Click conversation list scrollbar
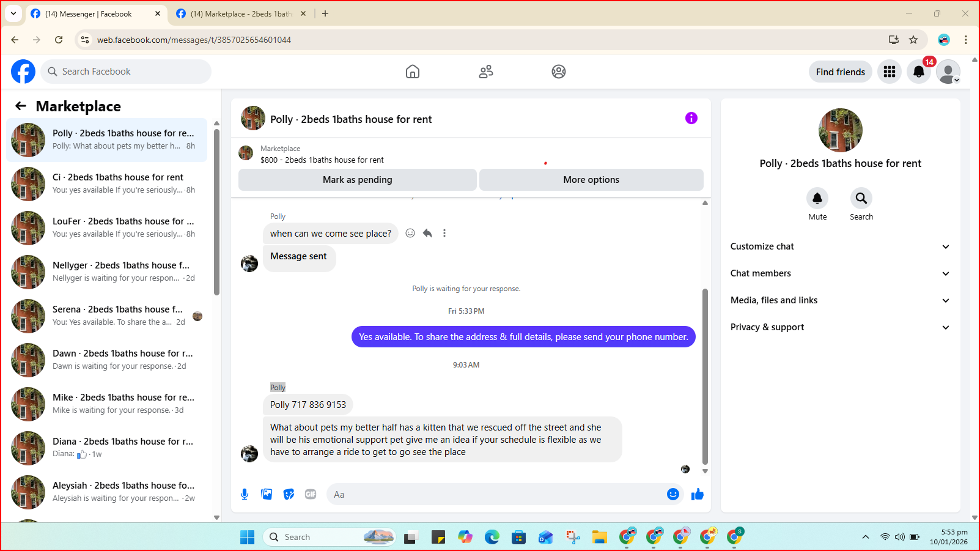 pos(216,211)
